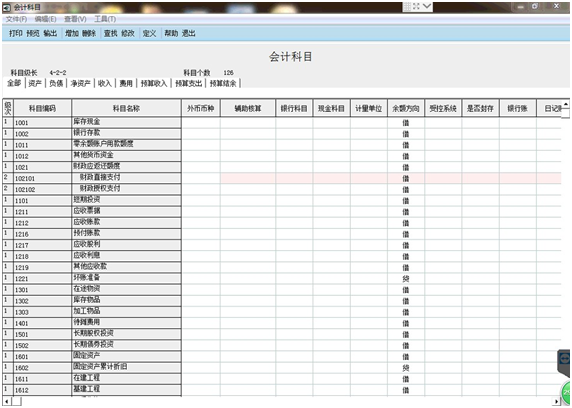
Task: Switch to the 负债 tab
Action: point(56,83)
